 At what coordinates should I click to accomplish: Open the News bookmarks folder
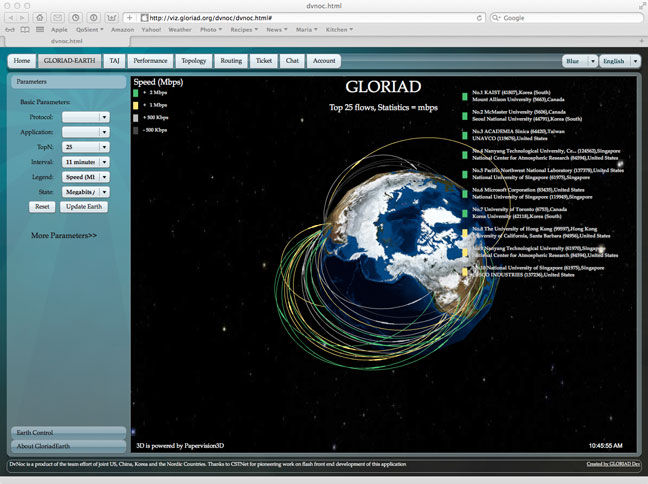click(x=277, y=30)
